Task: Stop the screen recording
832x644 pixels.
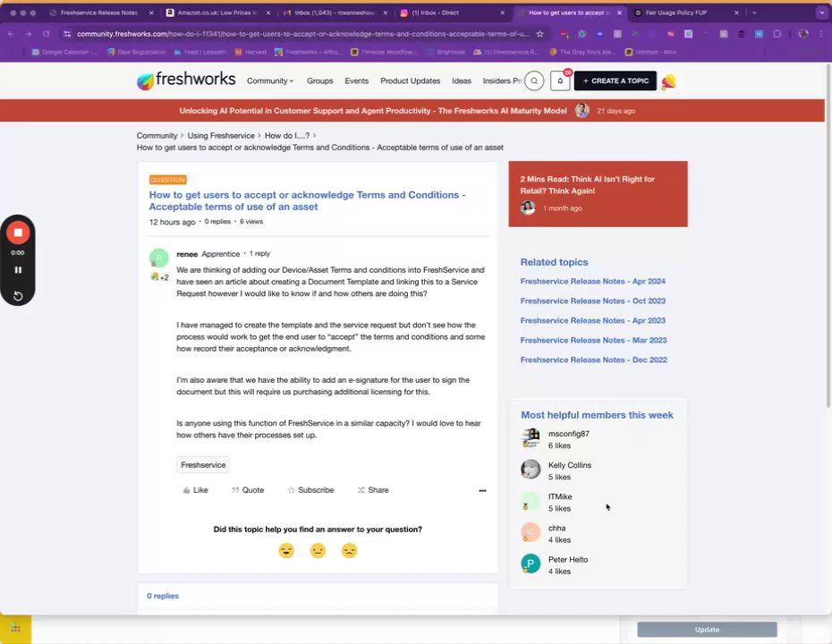Action: click(18, 233)
